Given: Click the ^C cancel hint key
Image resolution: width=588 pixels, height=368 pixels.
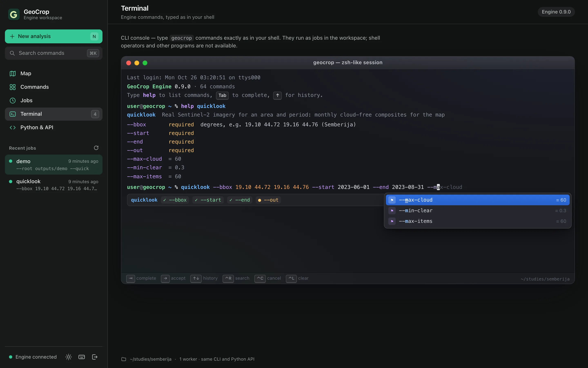Looking at the screenshot, I should (260, 278).
